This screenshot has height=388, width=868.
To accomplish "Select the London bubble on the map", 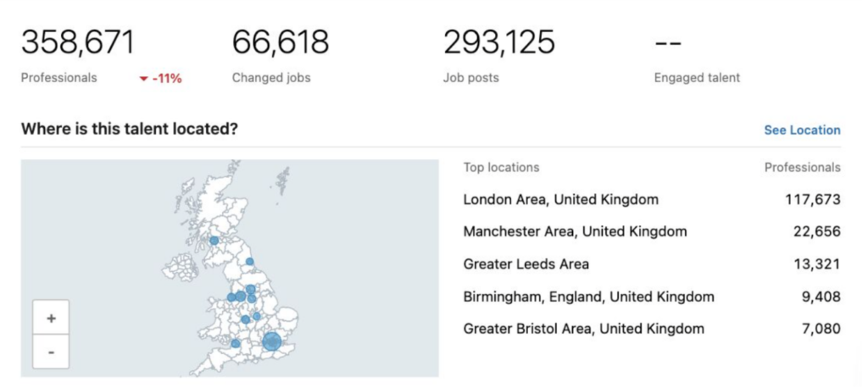I will click(272, 341).
